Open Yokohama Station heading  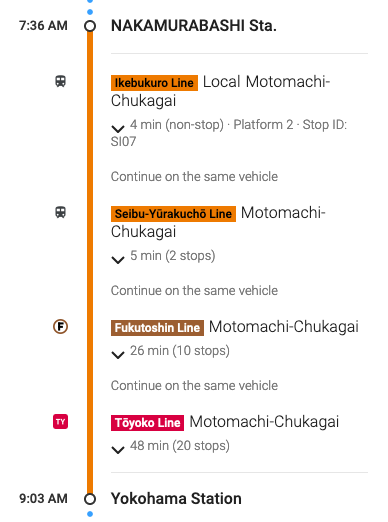pyautogui.click(x=176, y=499)
